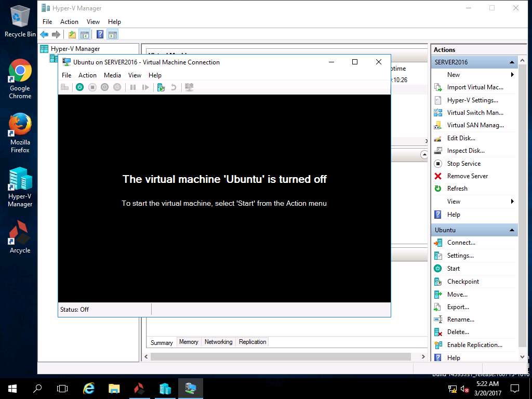Collapse the middle pane section with round arrow

pyautogui.click(x=424, y=155)
